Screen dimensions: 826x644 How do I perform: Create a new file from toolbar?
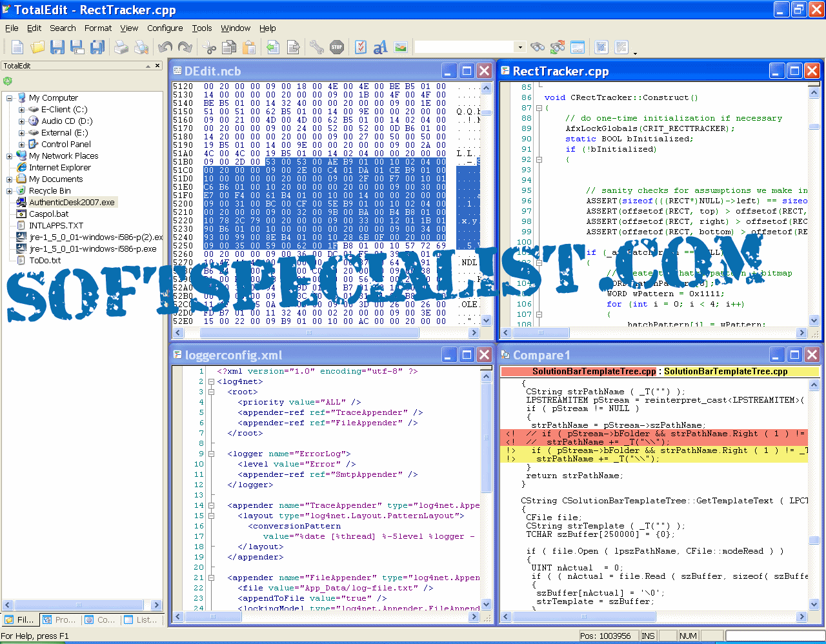tap(17, 47)
